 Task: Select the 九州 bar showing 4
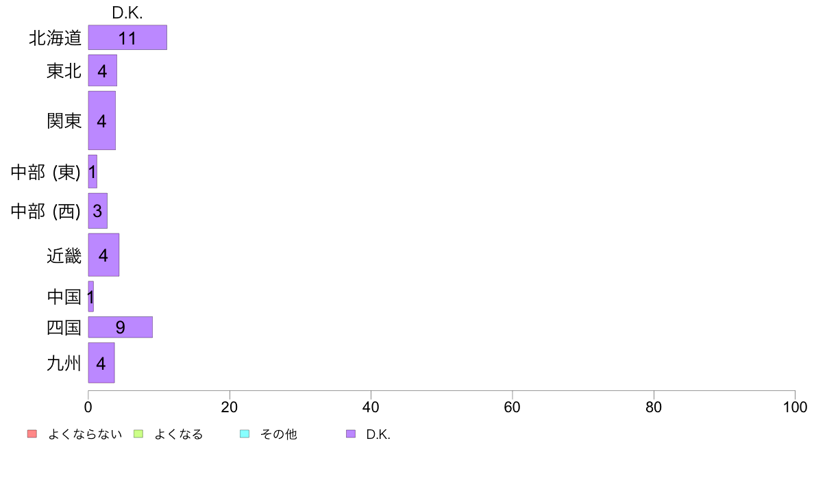pos(101,363)
